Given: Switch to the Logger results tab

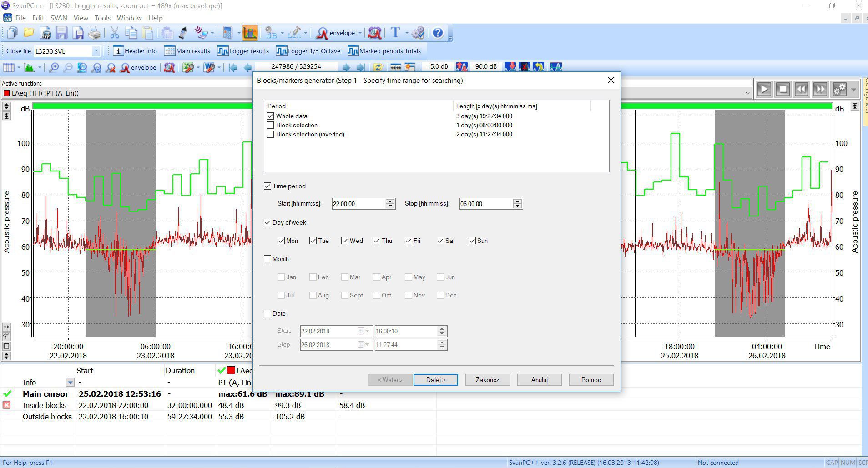Looking at the screenshot, I should coord(243,51).
